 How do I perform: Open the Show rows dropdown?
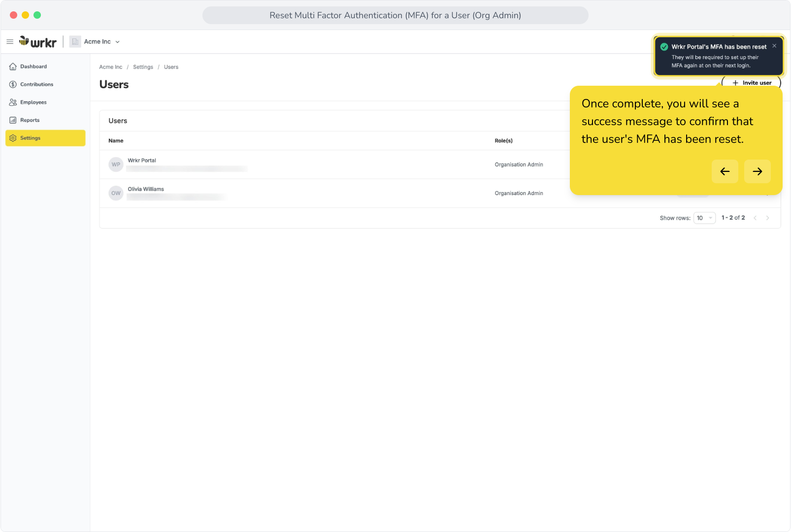pyautogui.click(x=704, y=218)
